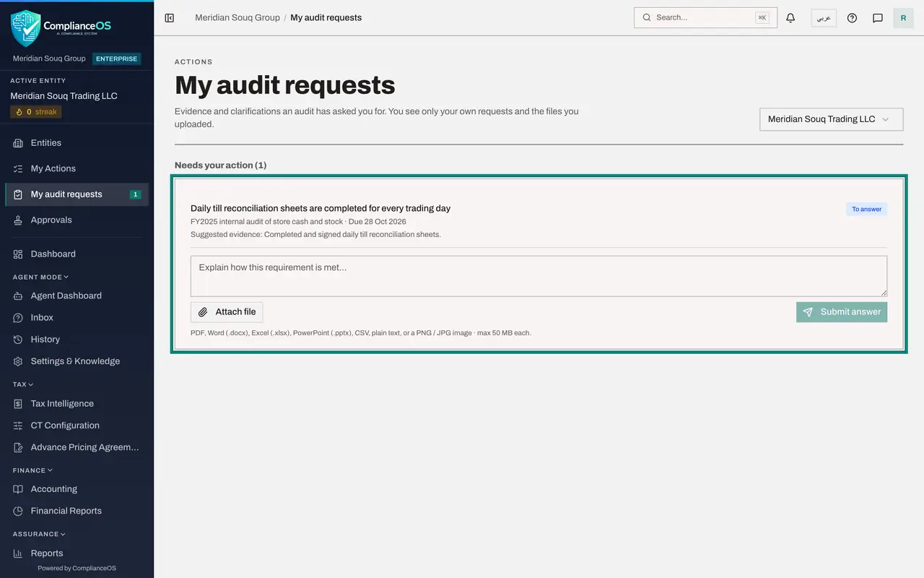The height and width of the screenshot is (578, 924).
Task: Click the Entities building icon
Action: click(18, 143)
